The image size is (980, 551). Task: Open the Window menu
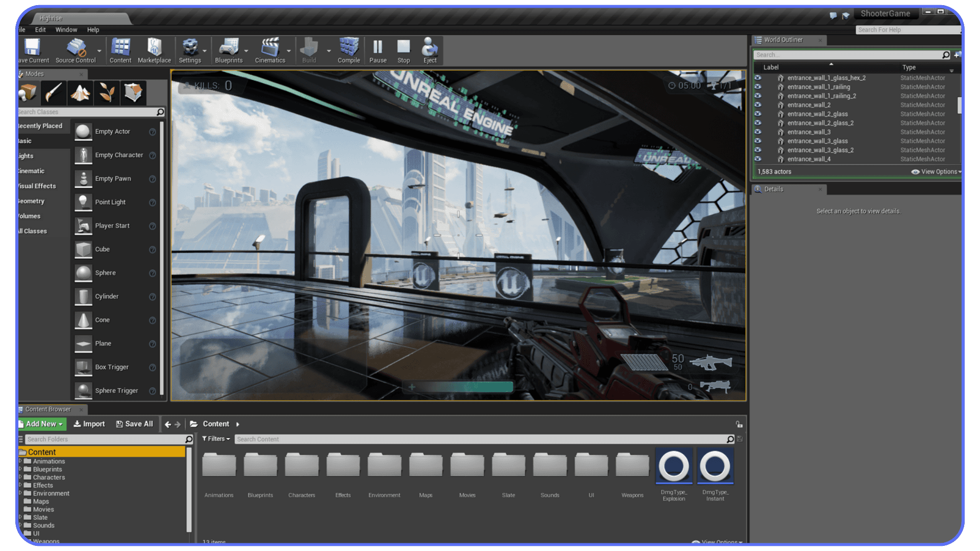point(66,30)
